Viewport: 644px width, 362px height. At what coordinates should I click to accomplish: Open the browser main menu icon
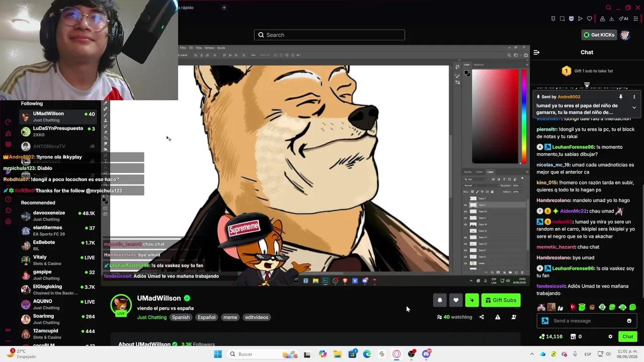635,19
